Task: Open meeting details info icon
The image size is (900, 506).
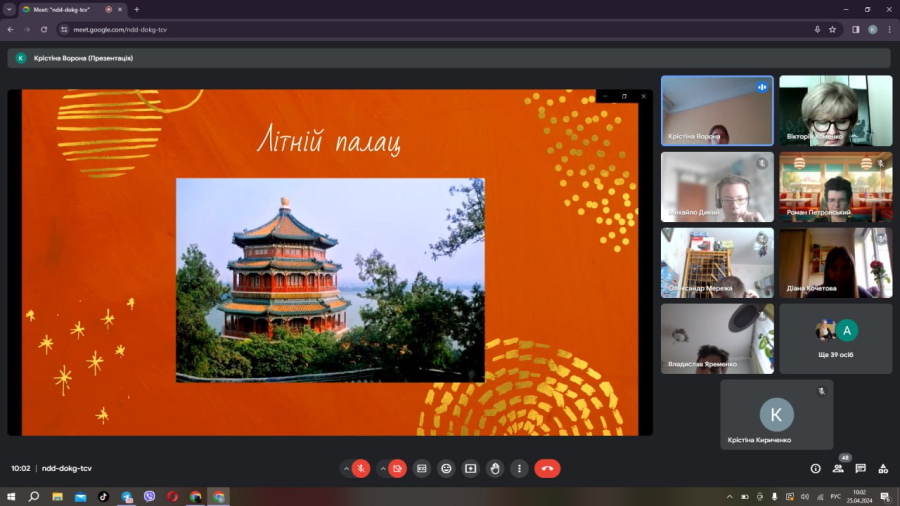Action: click(x=816, y=469)
